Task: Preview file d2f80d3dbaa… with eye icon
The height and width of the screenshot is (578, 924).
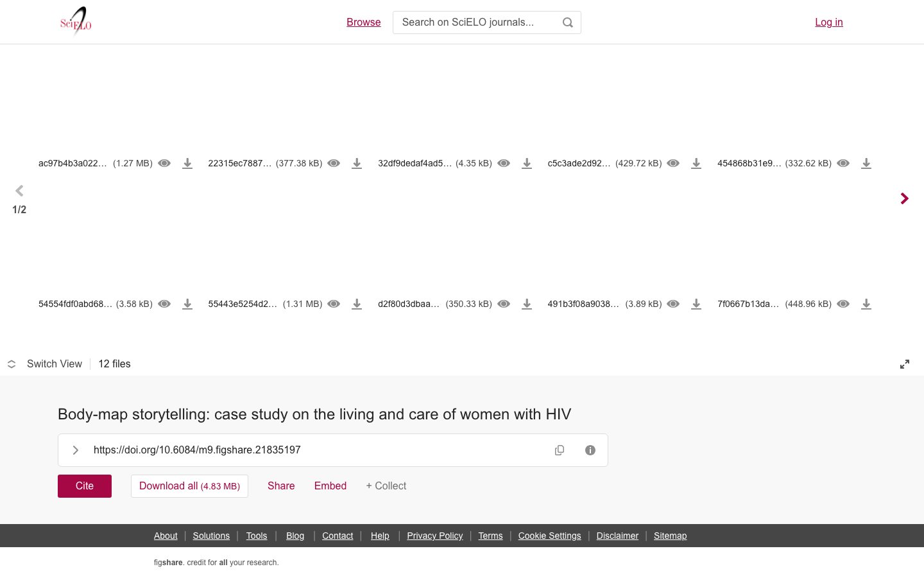Action: tap(504, 304)
